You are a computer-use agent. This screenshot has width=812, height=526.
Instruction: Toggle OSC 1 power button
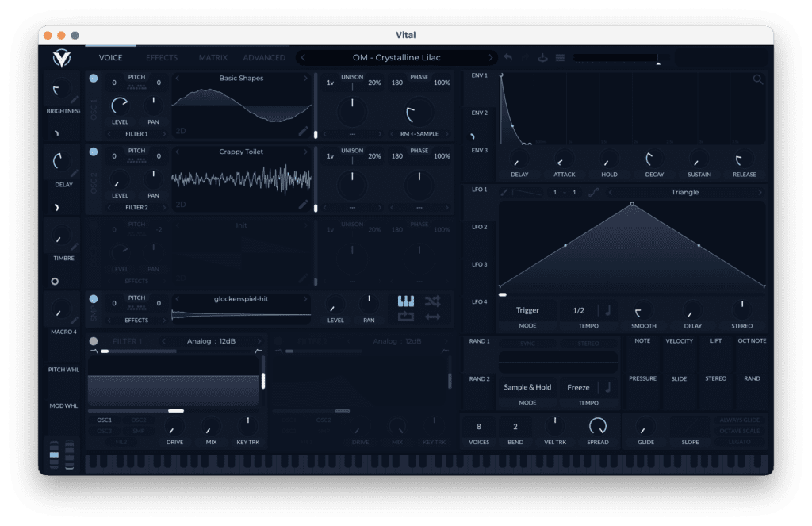coord(94,78)
